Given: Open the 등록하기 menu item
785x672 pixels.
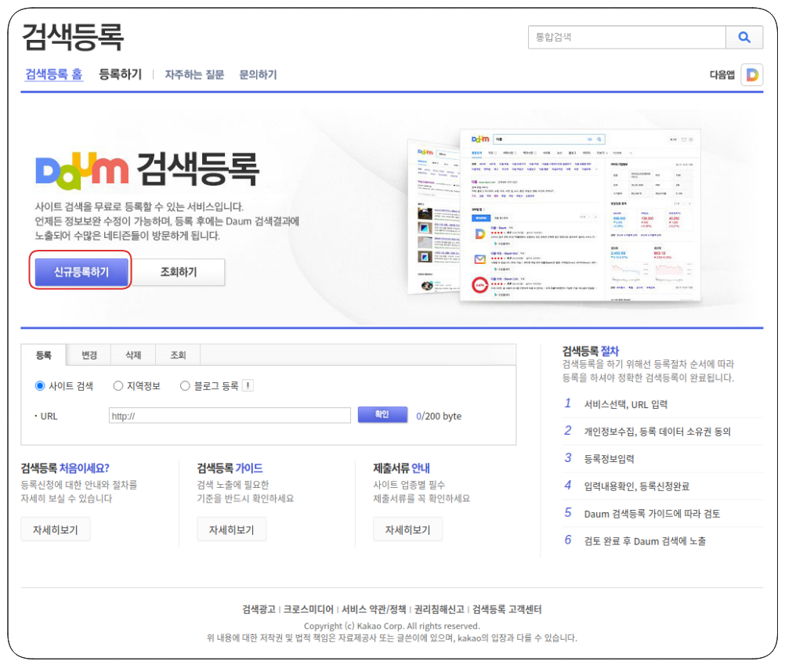Looking at the screenshot, I should pyautogui.click(x=120, y=74).
